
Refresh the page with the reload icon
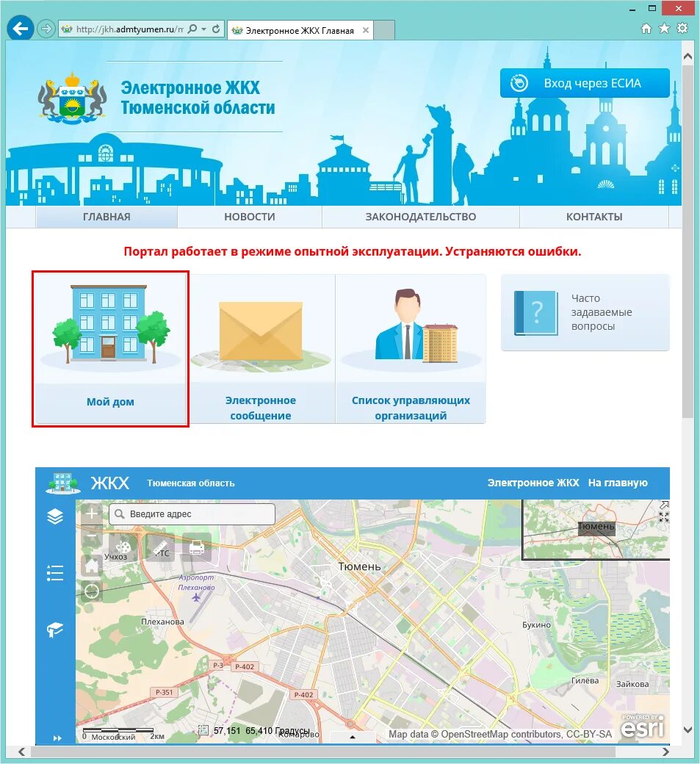click(216, 29)
